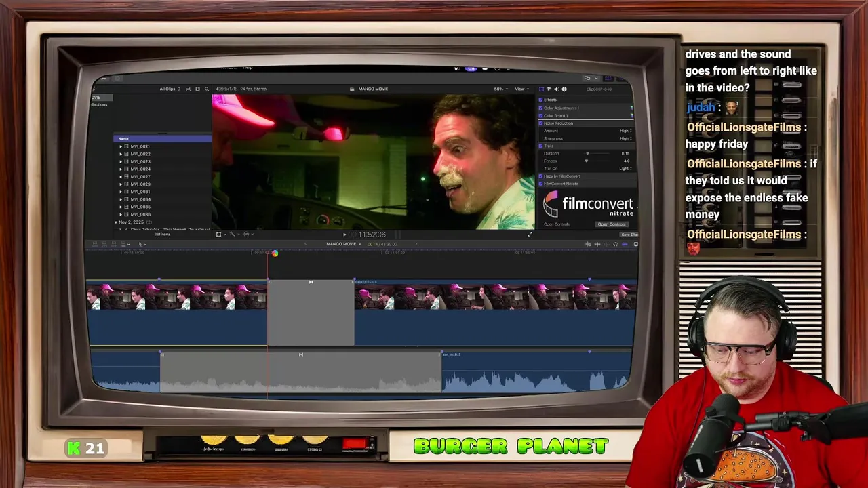Click the 11:52:06 timecode display
Image resolution: width=868 pixels, height=488 pixels.
pos(372,235)
